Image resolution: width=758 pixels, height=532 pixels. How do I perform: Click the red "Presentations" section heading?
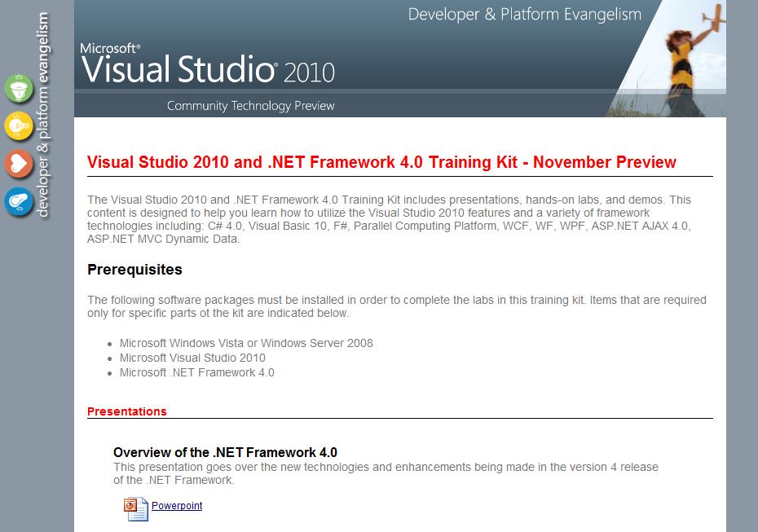pos(126,411)
